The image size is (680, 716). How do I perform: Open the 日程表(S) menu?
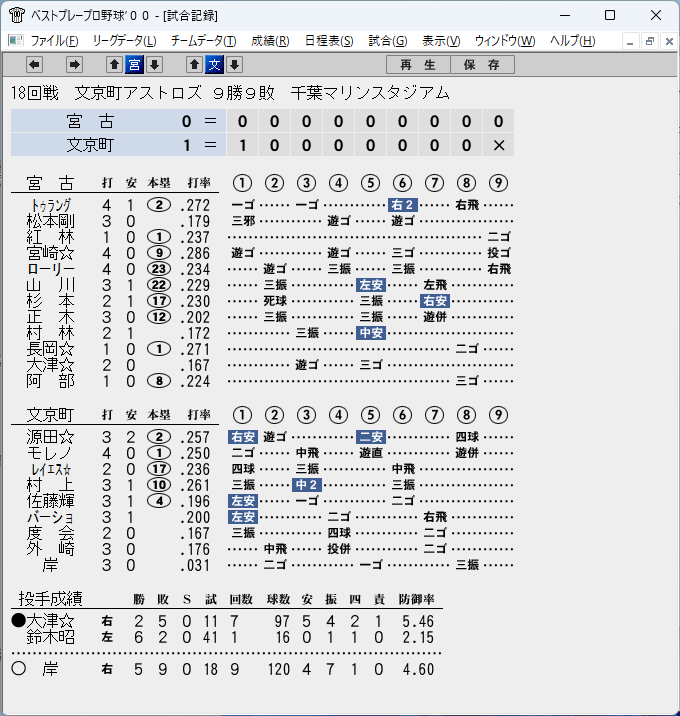click(x=329, y=41)
